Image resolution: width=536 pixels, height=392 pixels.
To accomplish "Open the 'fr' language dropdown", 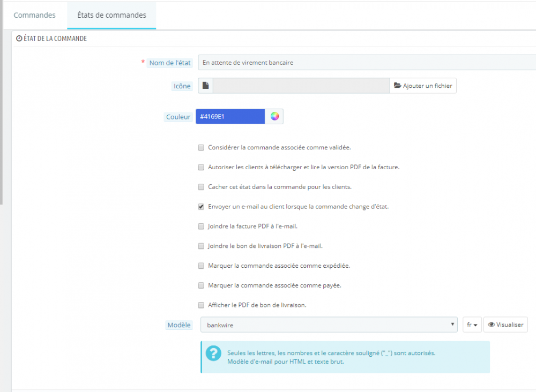I will coord(472,324).
